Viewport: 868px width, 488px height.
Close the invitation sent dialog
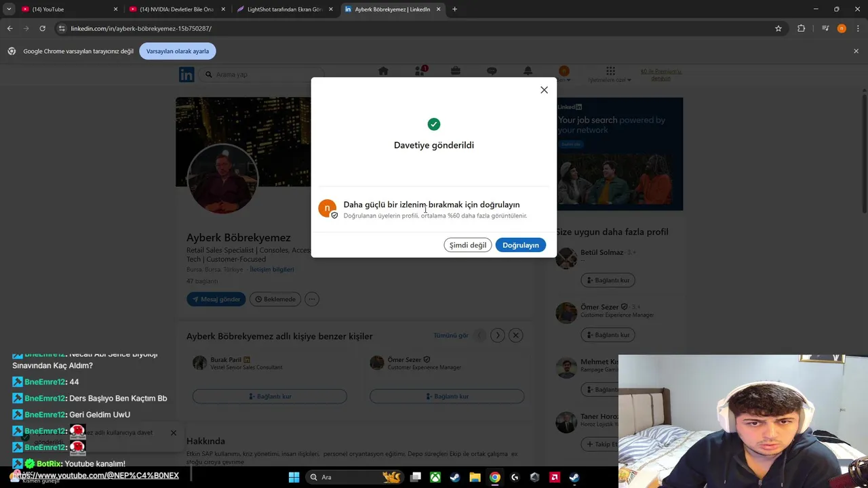[544, 89]
